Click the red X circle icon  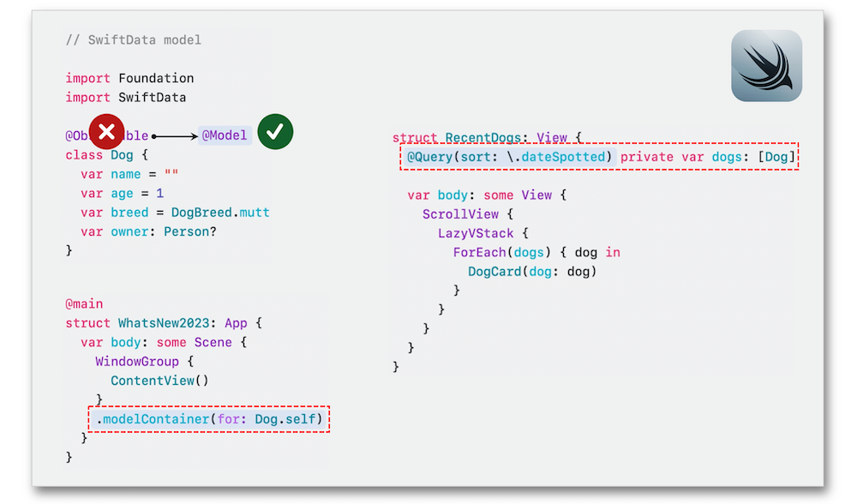(x=106, y=132)
